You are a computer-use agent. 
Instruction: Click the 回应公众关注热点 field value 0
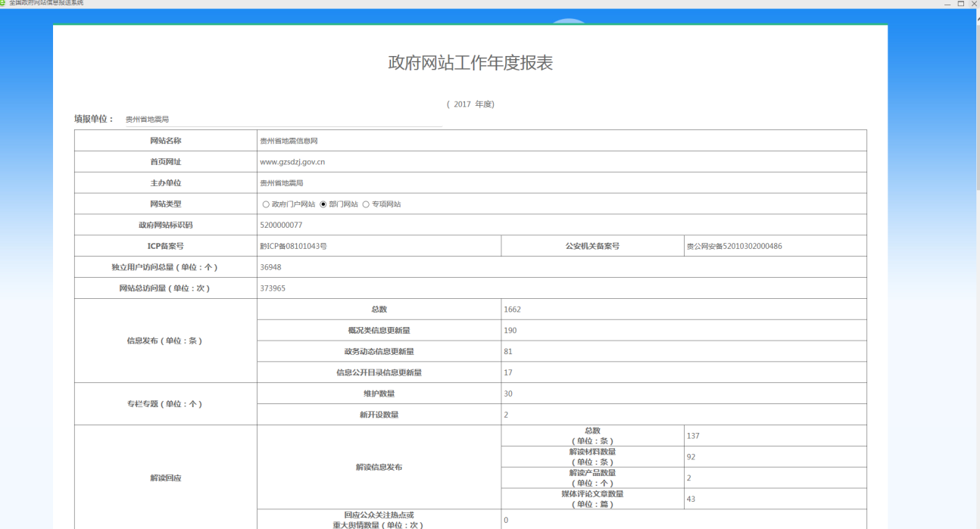(684, 520)
